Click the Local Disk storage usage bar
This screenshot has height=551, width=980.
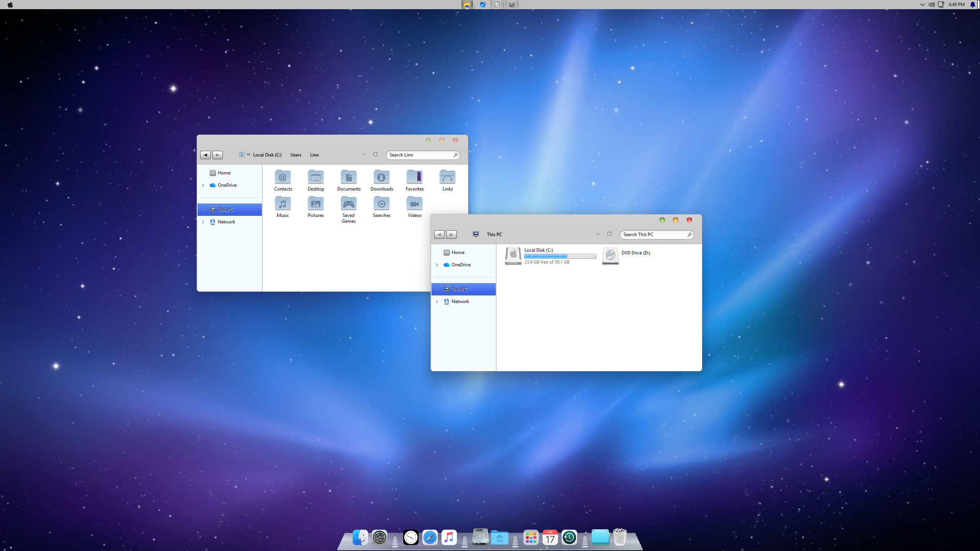pos(560,256)
